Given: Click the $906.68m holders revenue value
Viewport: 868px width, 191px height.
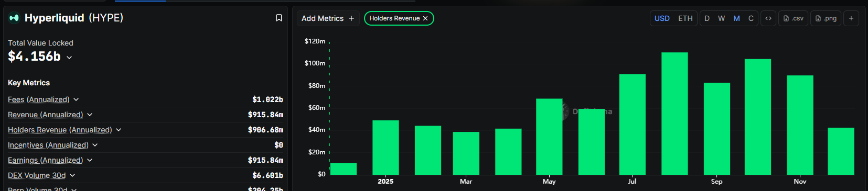Looking at the screenshot, I should point(265,130).
